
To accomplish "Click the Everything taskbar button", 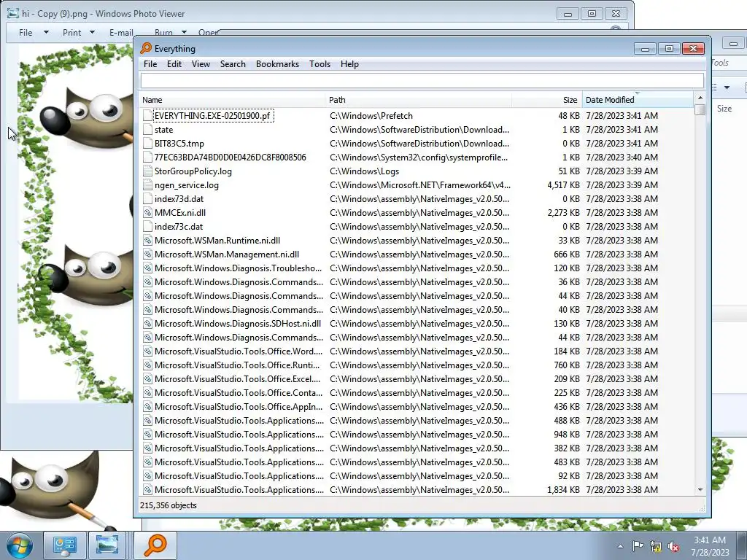I will click(x=155, y=545).
